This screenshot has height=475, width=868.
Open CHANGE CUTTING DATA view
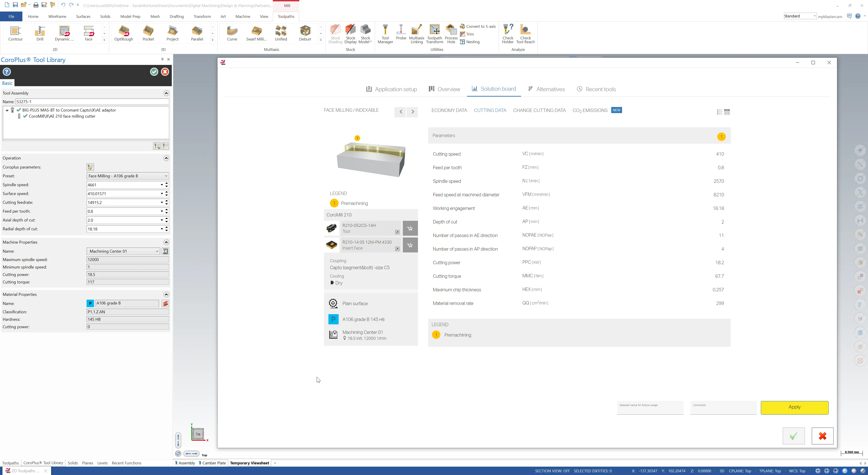click(539, 110)
